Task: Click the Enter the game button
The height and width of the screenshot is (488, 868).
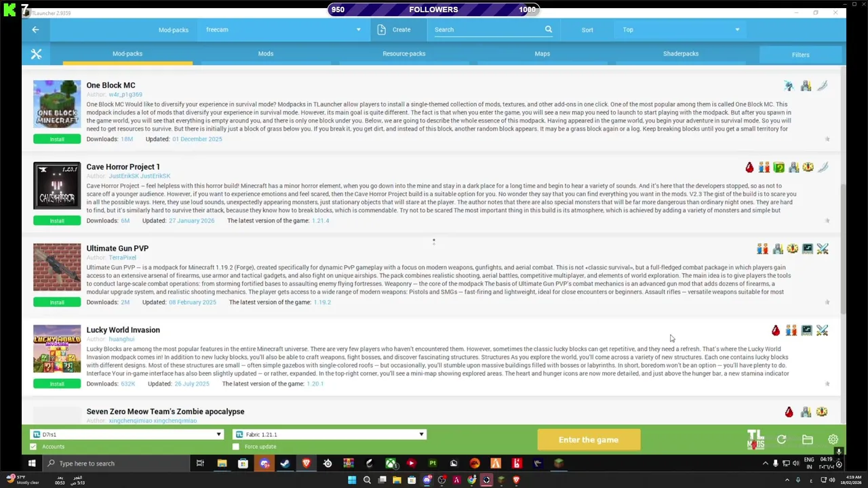Action: 589,440
